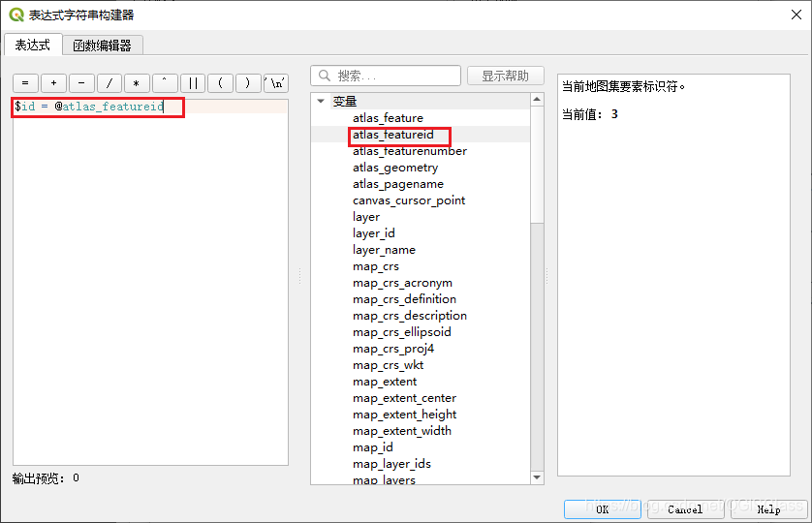Select map_crs_ellipsoid variable
Viewport: 812px width, 523px height.
click(402, 332)
